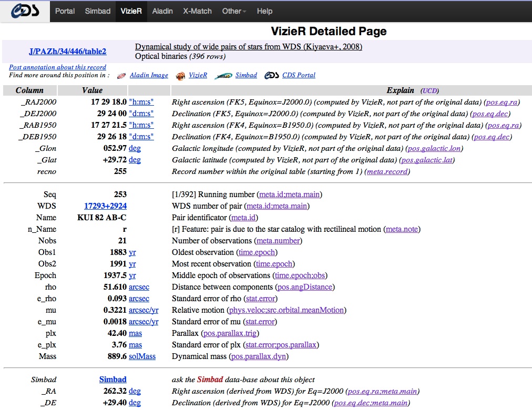Click deg unit for _Glon
Image resolution: width=532 pixels, height=410 pixels.
135,148
